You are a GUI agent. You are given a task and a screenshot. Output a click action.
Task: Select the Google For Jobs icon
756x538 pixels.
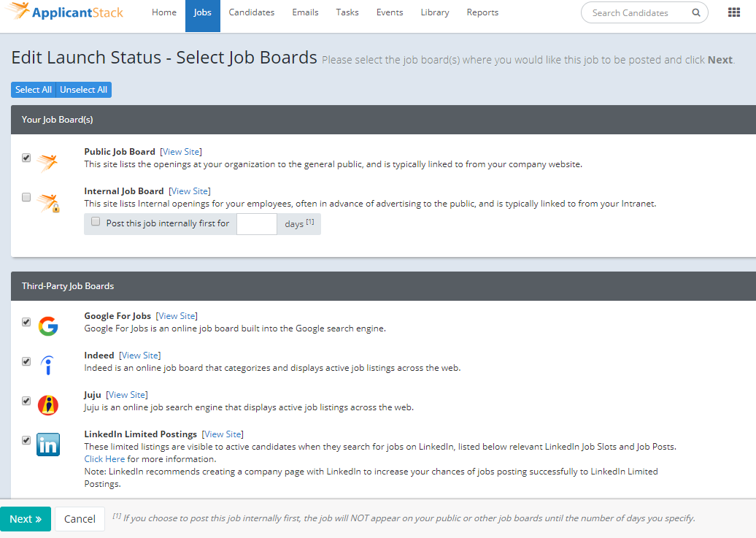click(48, 326)
